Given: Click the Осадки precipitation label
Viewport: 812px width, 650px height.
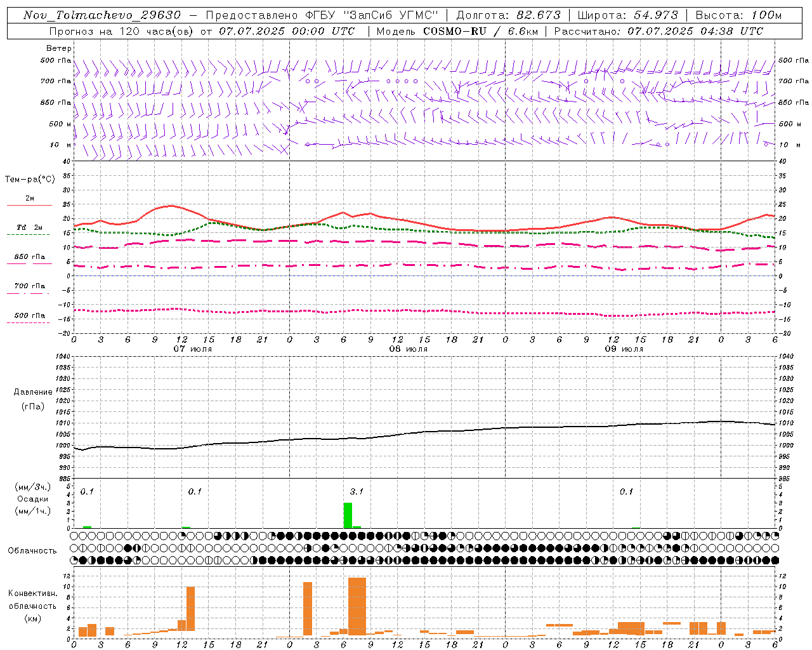Looking at the screenshot, I should click(32, 499).
